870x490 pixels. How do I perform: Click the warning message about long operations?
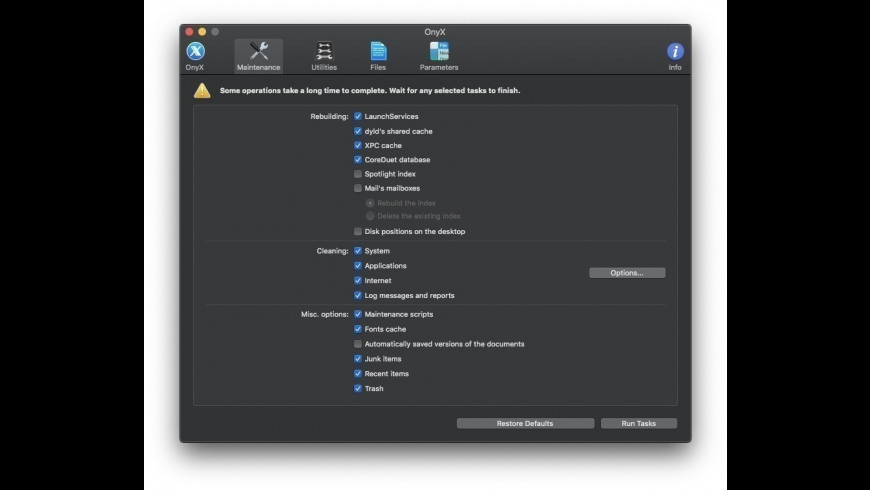coord(370,90)
